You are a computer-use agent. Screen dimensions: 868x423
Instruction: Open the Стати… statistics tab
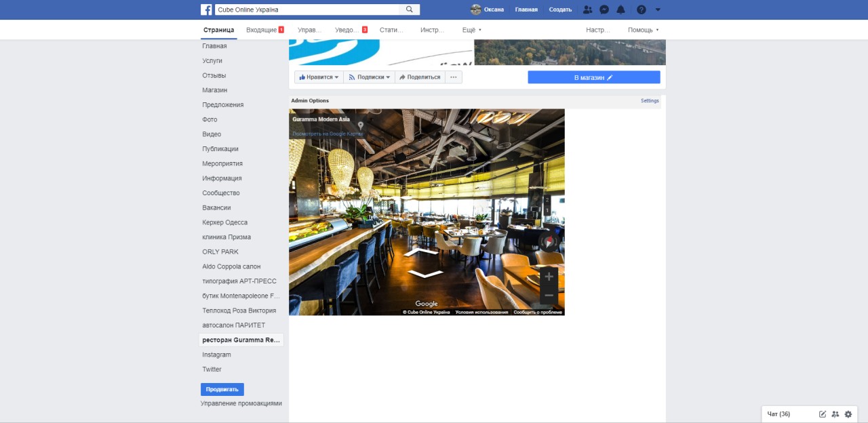391,30
